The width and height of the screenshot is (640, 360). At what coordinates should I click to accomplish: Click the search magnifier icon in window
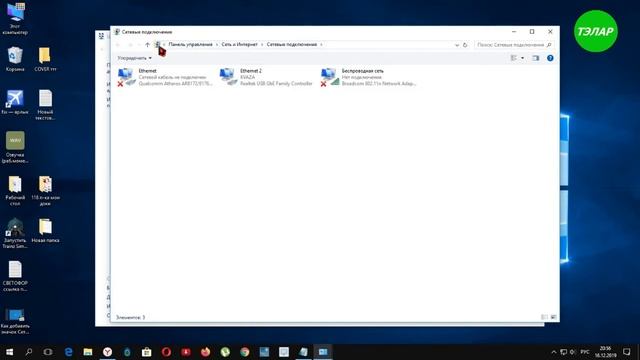[x=549, y=45]
